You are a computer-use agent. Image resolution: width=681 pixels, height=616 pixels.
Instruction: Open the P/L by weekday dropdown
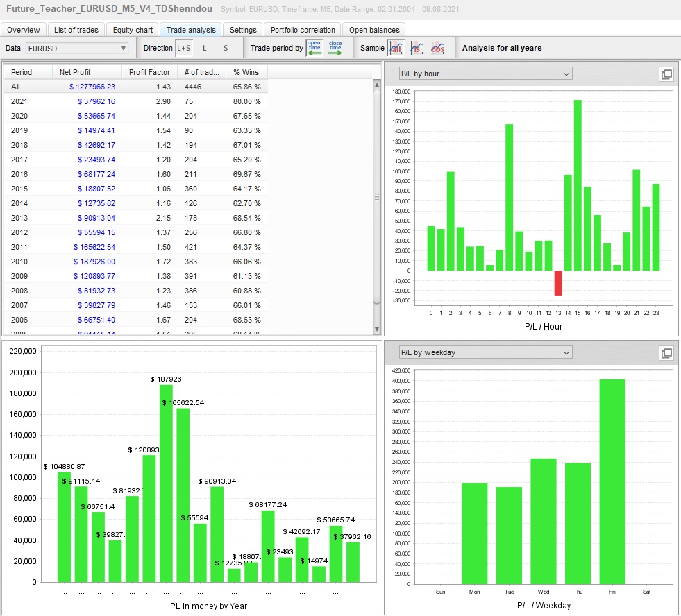point(485,352)
